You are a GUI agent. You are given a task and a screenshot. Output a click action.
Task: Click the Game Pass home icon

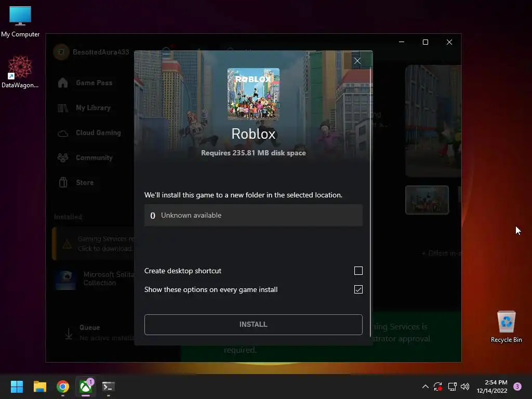[x=63, y=83]
